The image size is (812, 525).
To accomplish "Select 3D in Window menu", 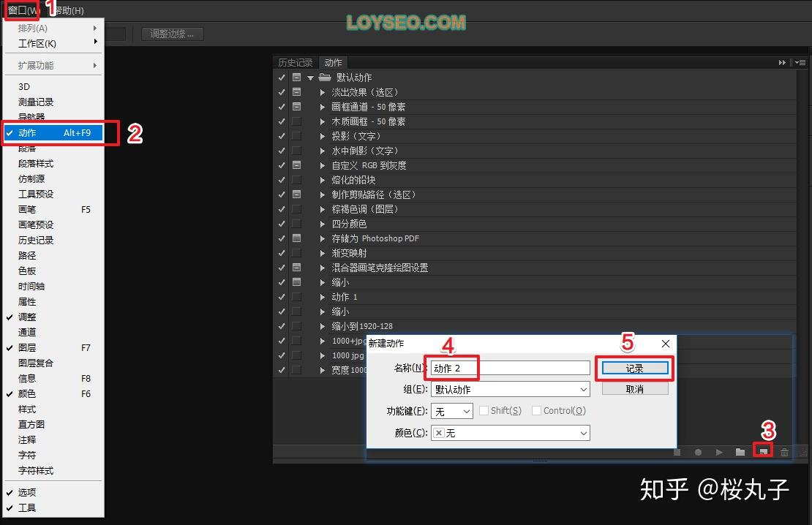I will coord(53,86).
